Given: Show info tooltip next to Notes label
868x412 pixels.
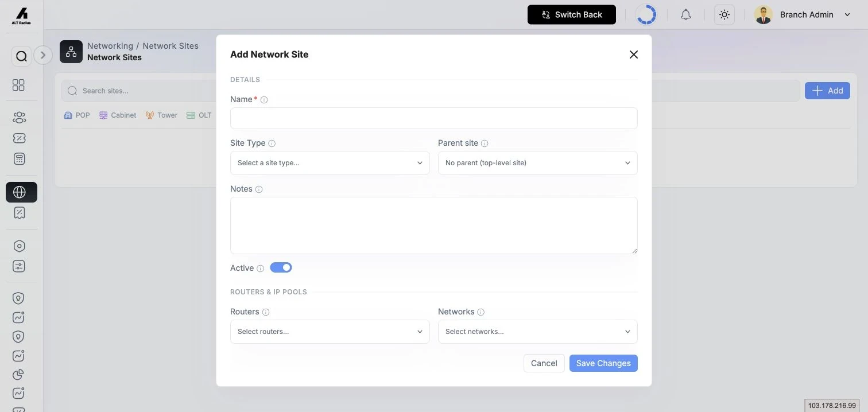Looking at the screenshot, I should pyautogui.click(x=259, y=189).
